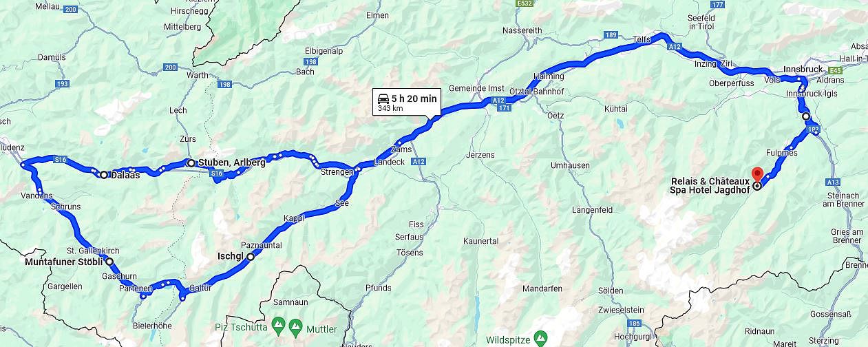Click the red destination pin at Spa Hotel Jagdhof
Viewport: 868px width, 347px height.
tap(757, 173)
